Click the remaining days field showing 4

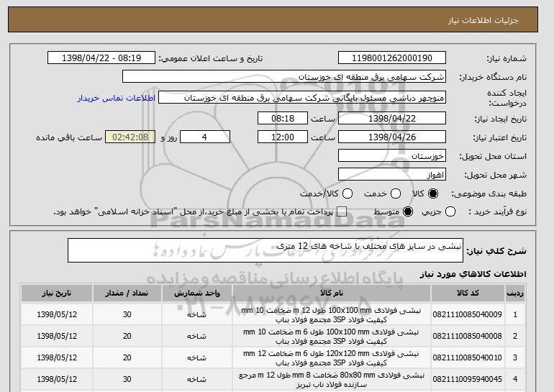(x=204, y=136)
